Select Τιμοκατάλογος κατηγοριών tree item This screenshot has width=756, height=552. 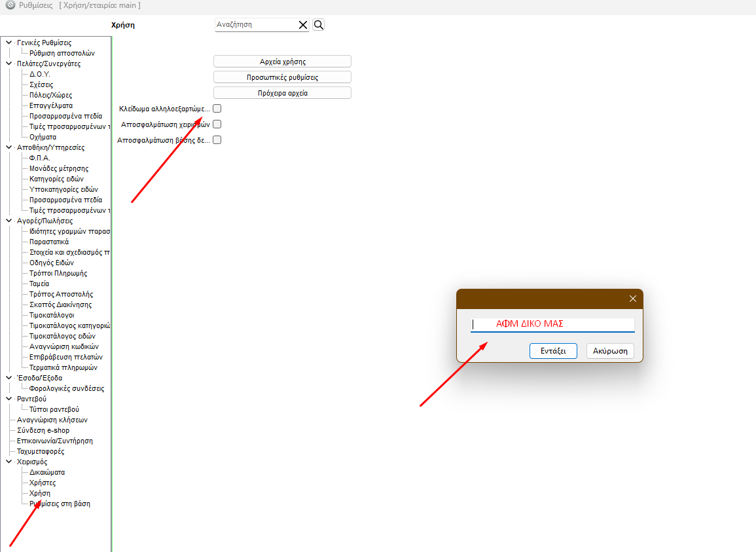[69, 325]
